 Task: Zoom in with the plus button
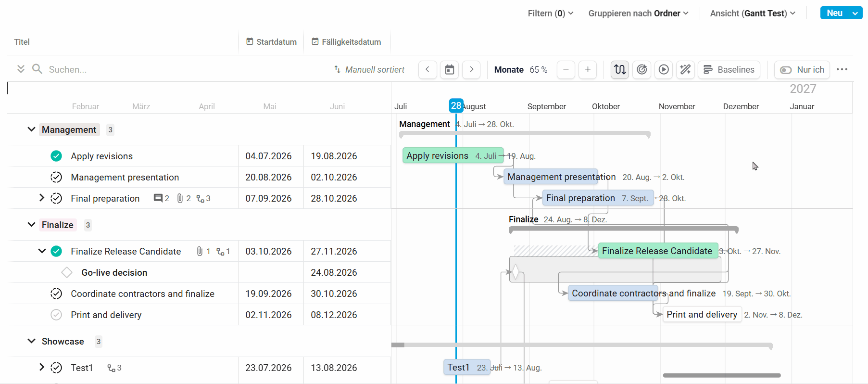[x=588, y=70]
